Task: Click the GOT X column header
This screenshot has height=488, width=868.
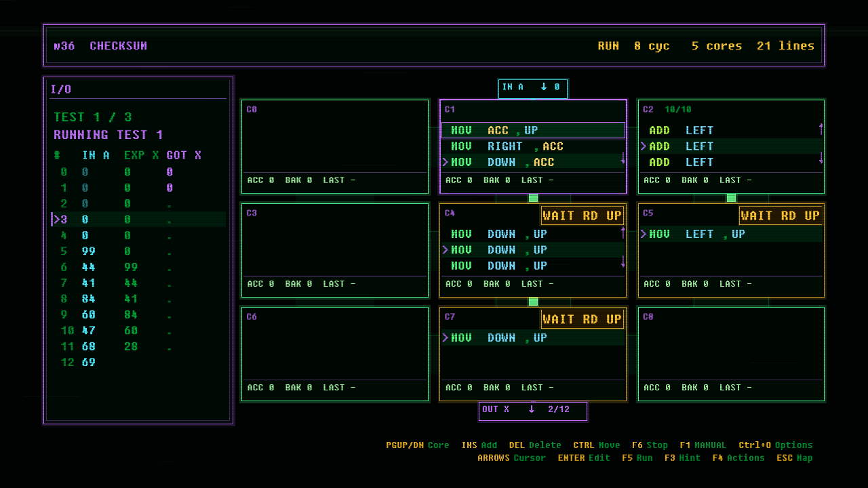Action: coord(184,155)
